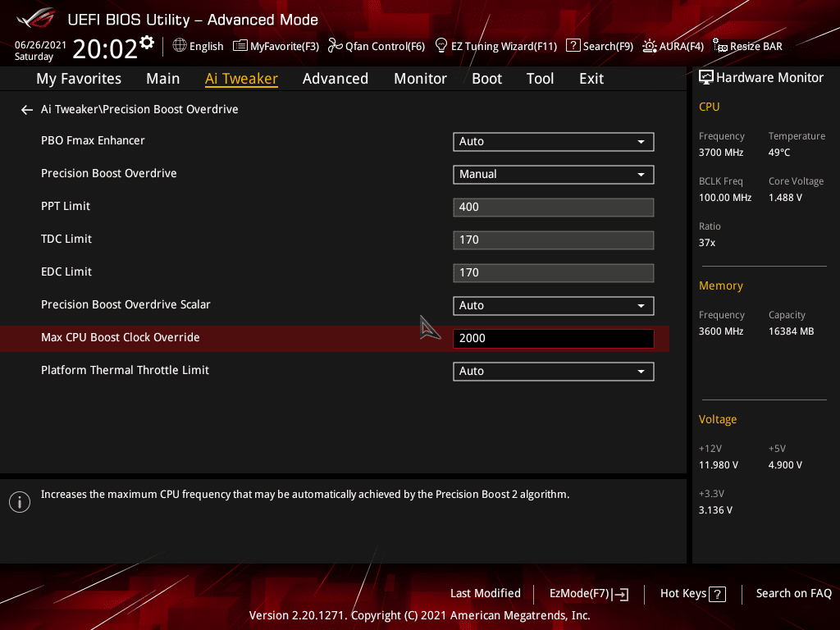Select English language option

tap(206, 47)
